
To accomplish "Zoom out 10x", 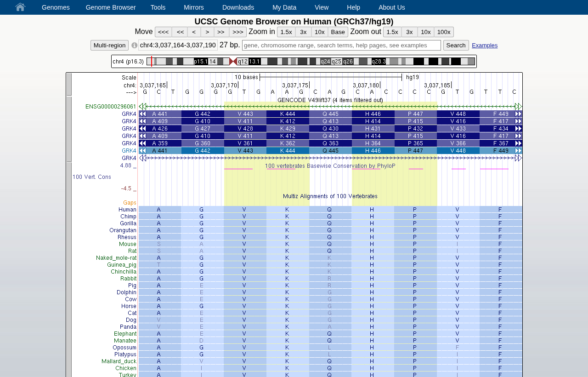I will 426,32.
